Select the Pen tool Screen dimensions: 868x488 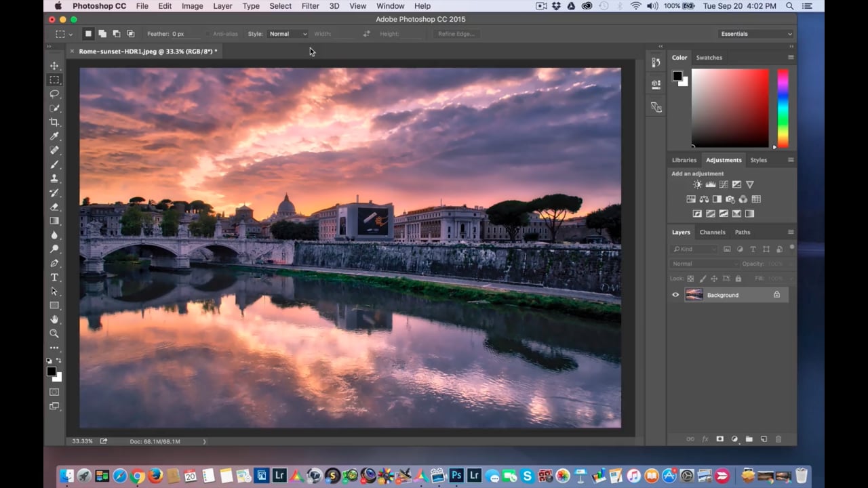54,263
